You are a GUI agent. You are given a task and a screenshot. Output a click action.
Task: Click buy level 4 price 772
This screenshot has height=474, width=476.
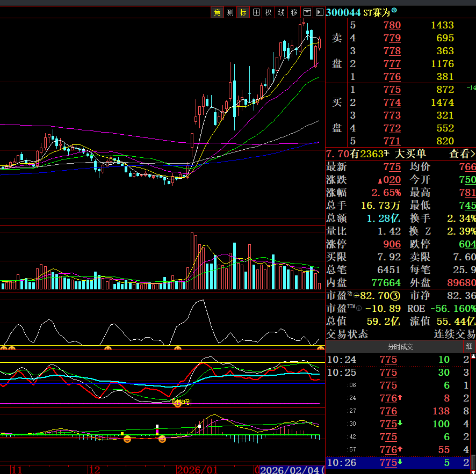click(x=392, y=128)
